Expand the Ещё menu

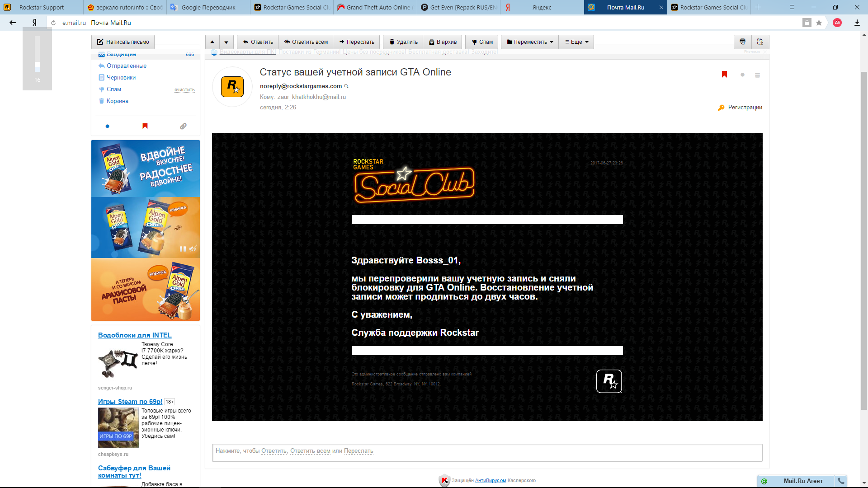(x=576, y=42)
